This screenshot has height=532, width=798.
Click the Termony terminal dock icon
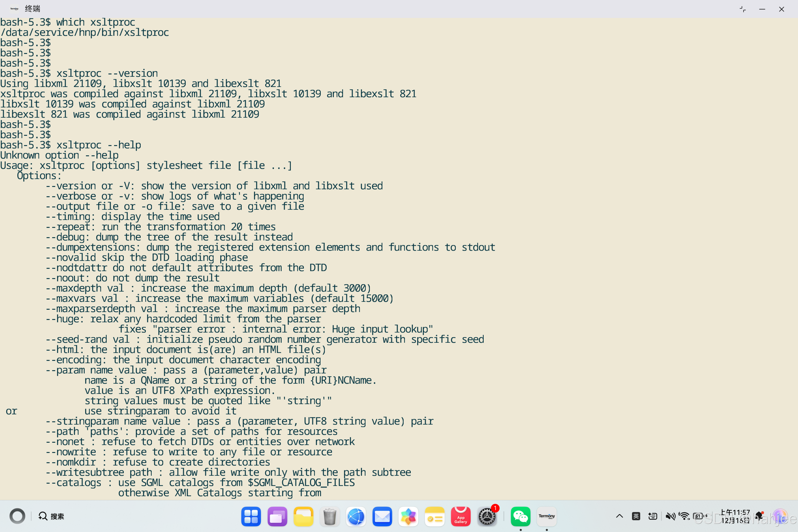click(546, 516)
